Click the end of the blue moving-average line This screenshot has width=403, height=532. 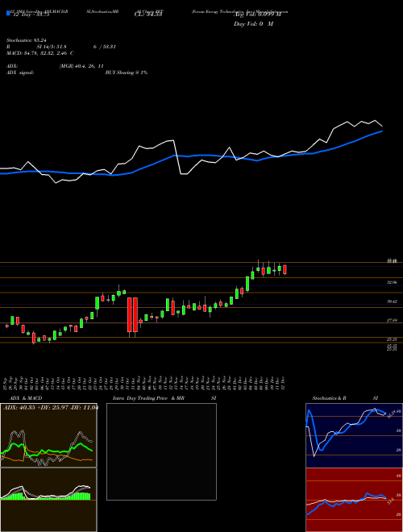(382, 131)
